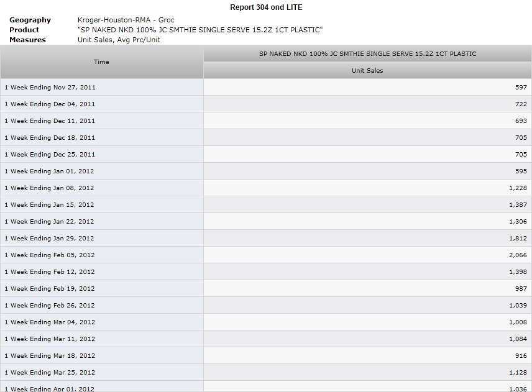The image size is (532, 392).
Task: Click unit sales value 1,387
Action: point(518,205)
